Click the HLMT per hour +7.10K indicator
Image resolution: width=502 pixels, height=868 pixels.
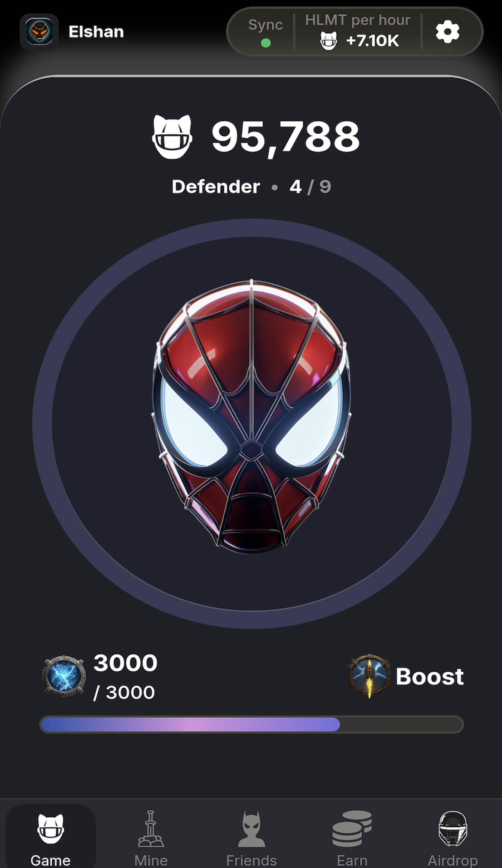pyautogui.click(x=358, y=32)
